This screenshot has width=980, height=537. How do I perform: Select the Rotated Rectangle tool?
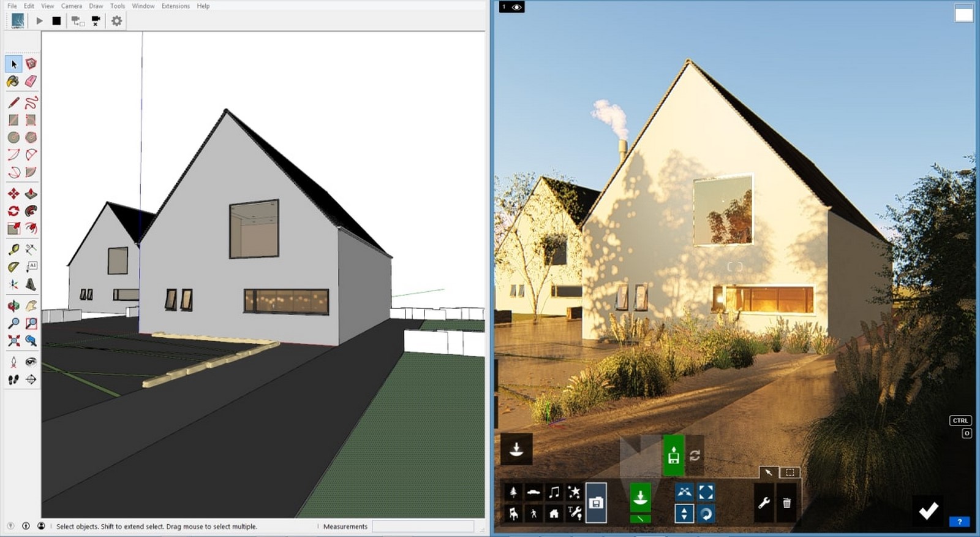31,120
